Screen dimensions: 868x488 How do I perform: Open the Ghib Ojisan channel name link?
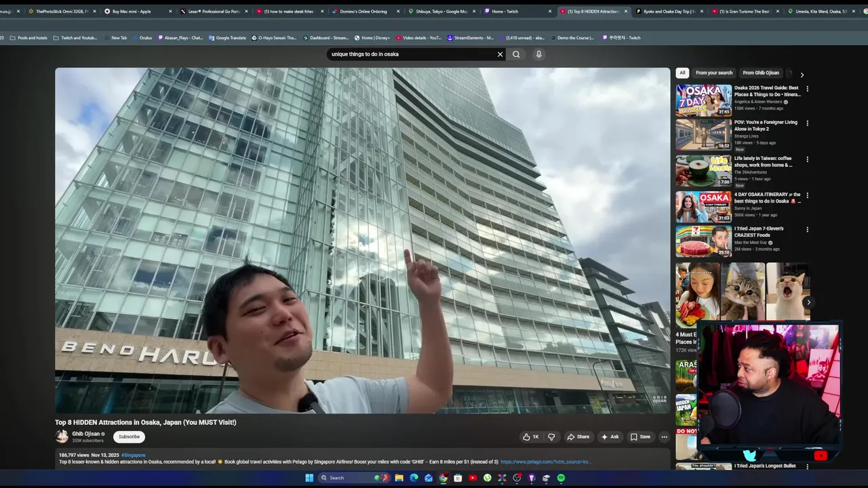(86, 434)
